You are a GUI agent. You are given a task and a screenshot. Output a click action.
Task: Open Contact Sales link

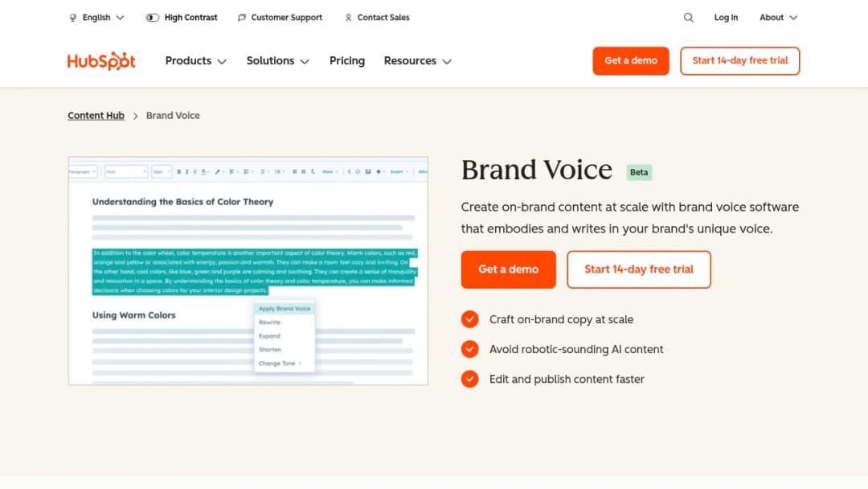point(383,18)
